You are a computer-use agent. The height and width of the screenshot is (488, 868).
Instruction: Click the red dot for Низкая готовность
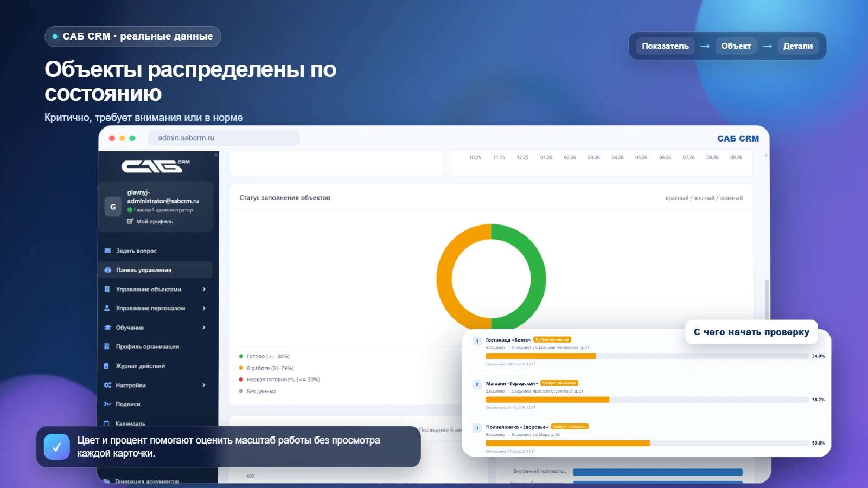(x=241, y=380)
